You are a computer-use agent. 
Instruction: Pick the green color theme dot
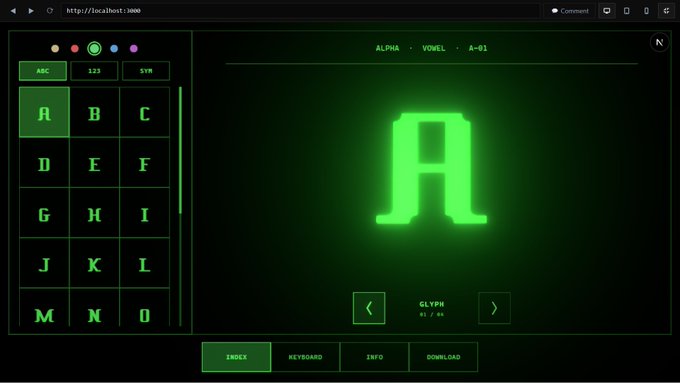pyautogui.click(x=94, y=49)
